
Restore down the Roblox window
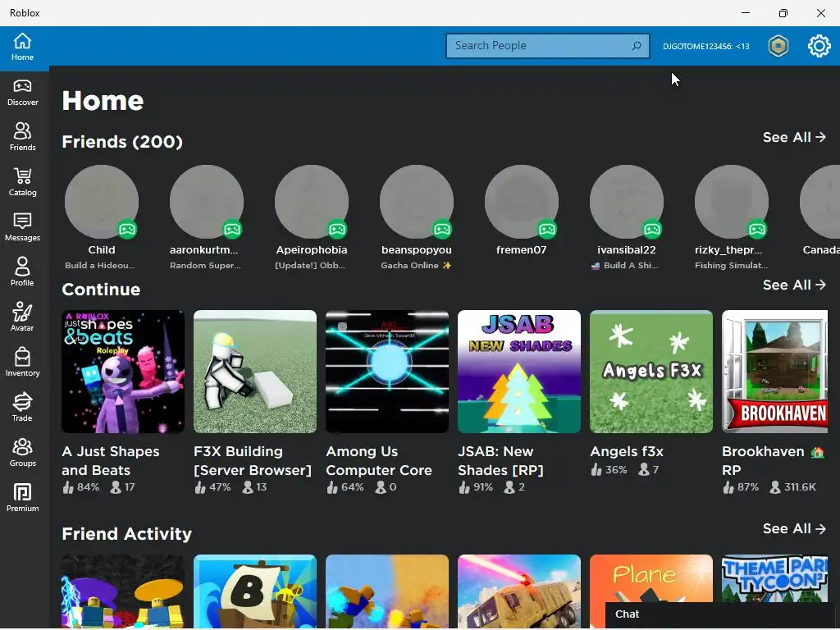pos(783,13)
